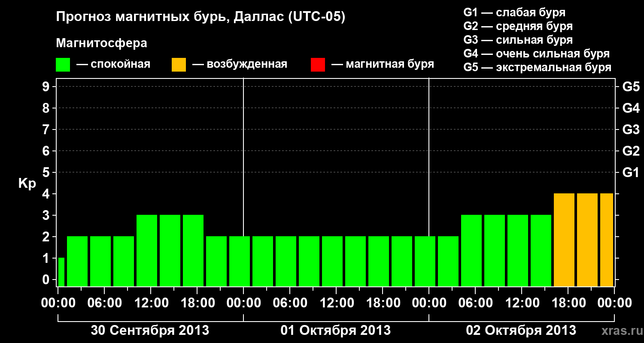Click the red 'магнитная буря' legend swatch
The height and width of the screenshot is (343, 644).
(x=318, y=65)
